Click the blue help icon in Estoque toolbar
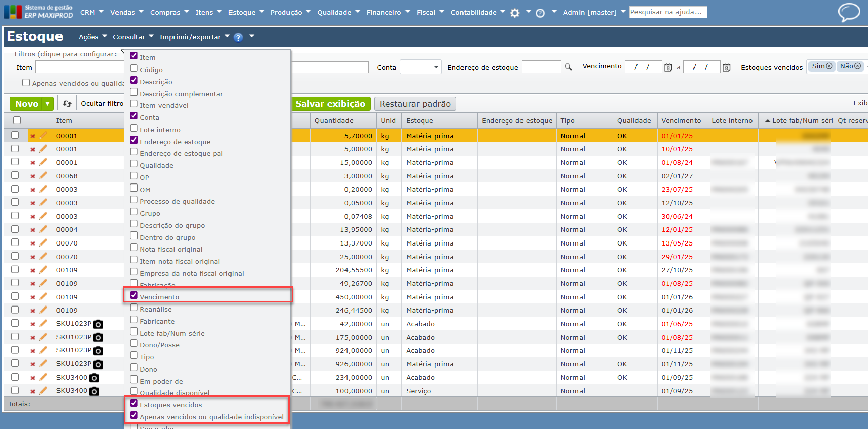868x429 pixels. [238, 37]
